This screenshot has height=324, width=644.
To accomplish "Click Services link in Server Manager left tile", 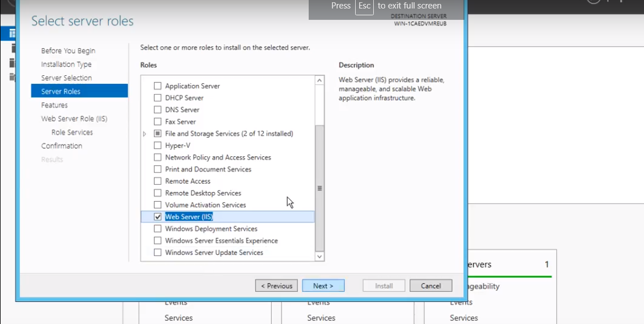I will [x=178, y=318].
